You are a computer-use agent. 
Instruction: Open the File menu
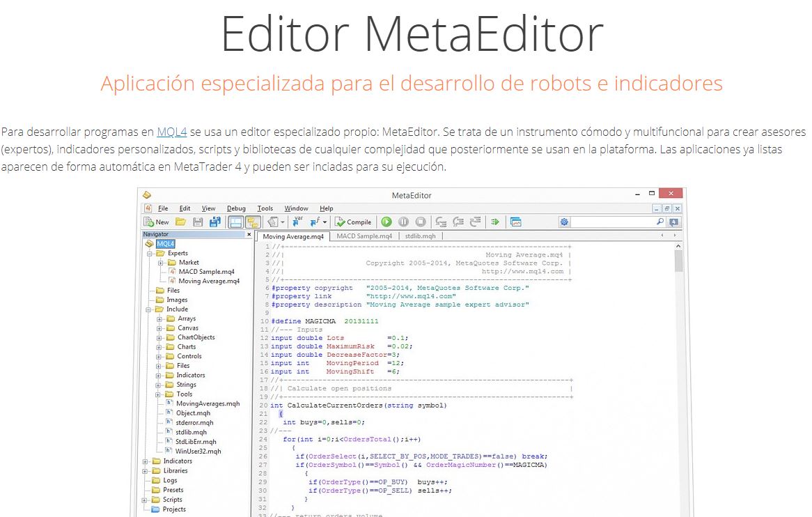coord(163,208)
